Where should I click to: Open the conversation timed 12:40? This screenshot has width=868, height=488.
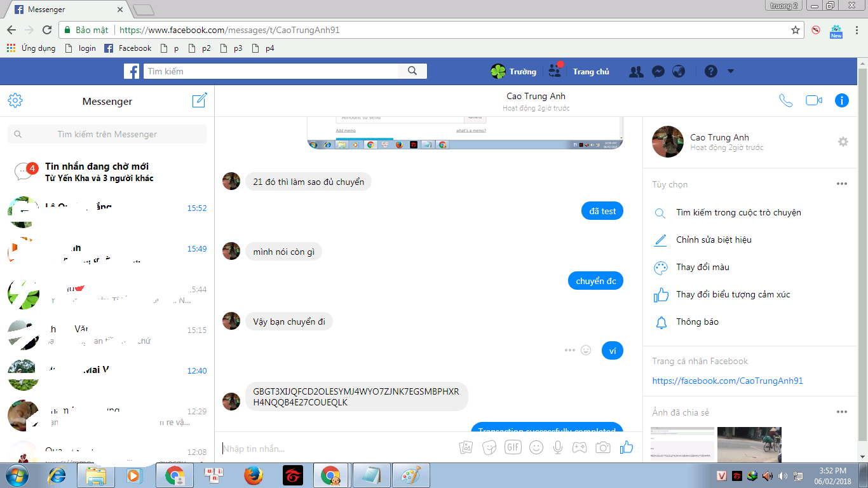click(107, 375)
